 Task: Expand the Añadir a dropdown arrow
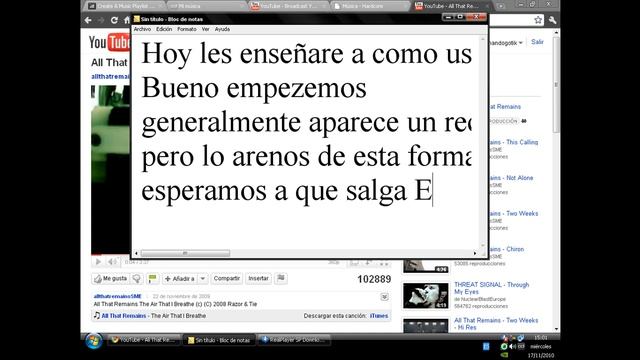(x=203, y=279)
